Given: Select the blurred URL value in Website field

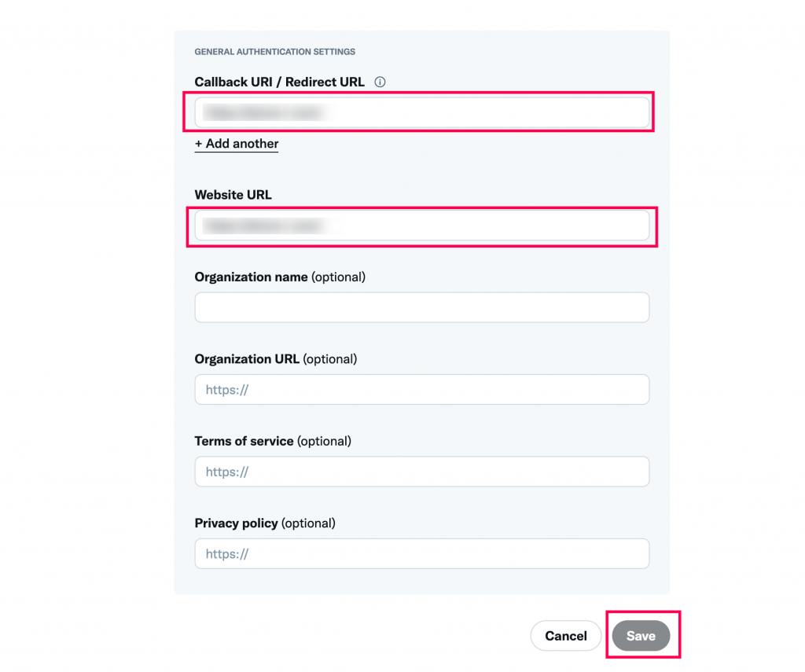Looking at the screenshot, I should point(267,226).
